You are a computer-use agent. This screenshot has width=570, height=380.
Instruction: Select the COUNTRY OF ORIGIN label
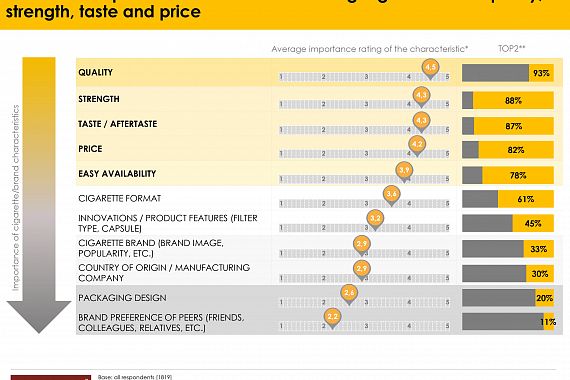(x=164, y=273)
